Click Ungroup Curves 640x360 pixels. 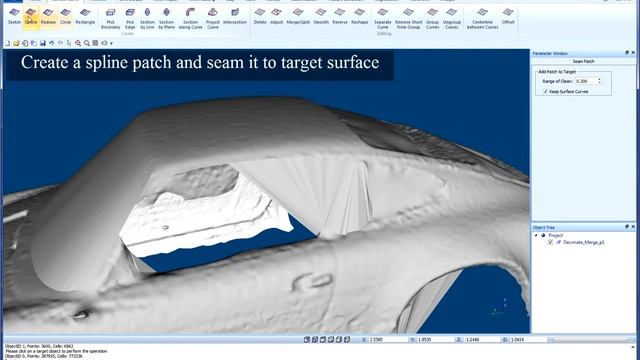point(451,19)
